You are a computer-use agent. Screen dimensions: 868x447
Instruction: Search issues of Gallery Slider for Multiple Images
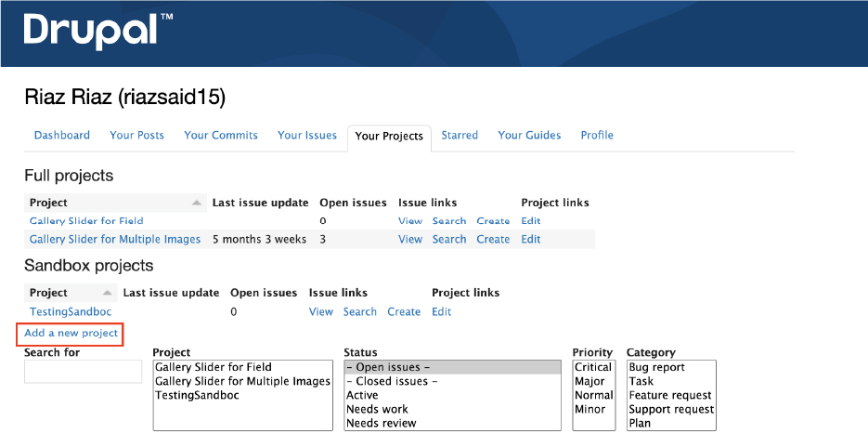[x=449, y=239]
